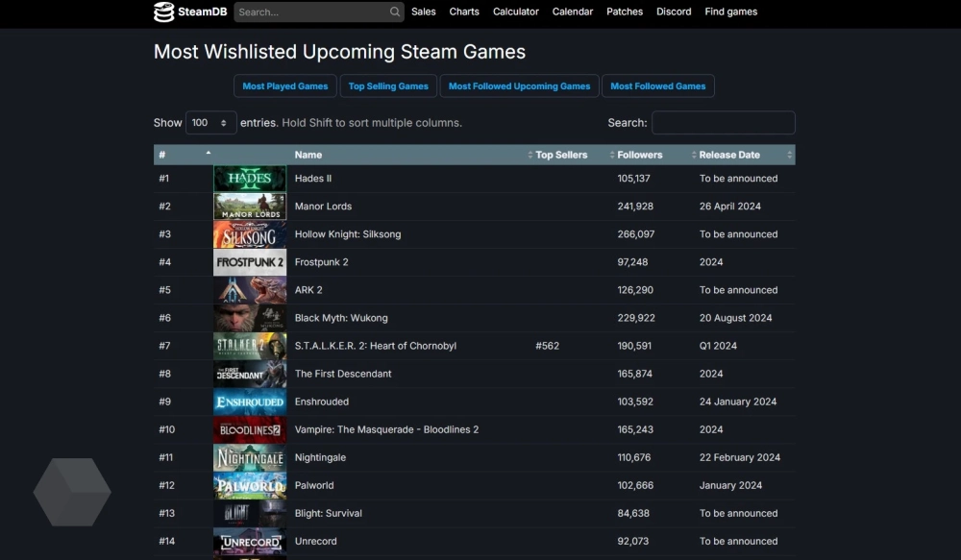This screenshot has height=560, width=961.
Task: Sort table by Top Sellers column
Action: 561,155
